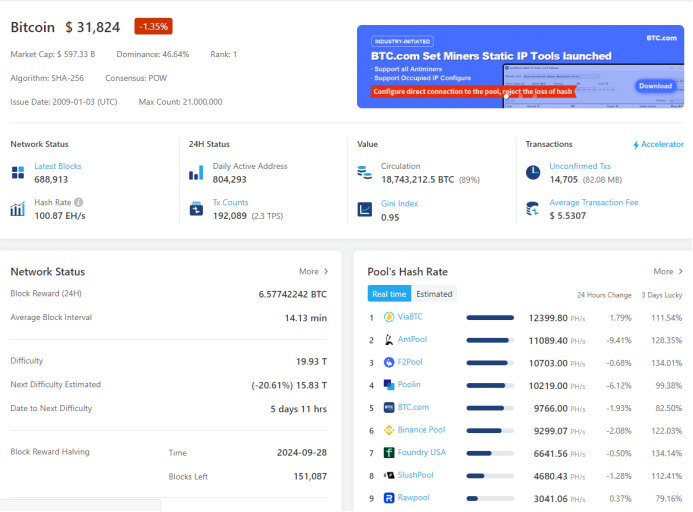Click the AntPool logo icon
The height and width of the screenshot is (512, 693).
point(389,340)
